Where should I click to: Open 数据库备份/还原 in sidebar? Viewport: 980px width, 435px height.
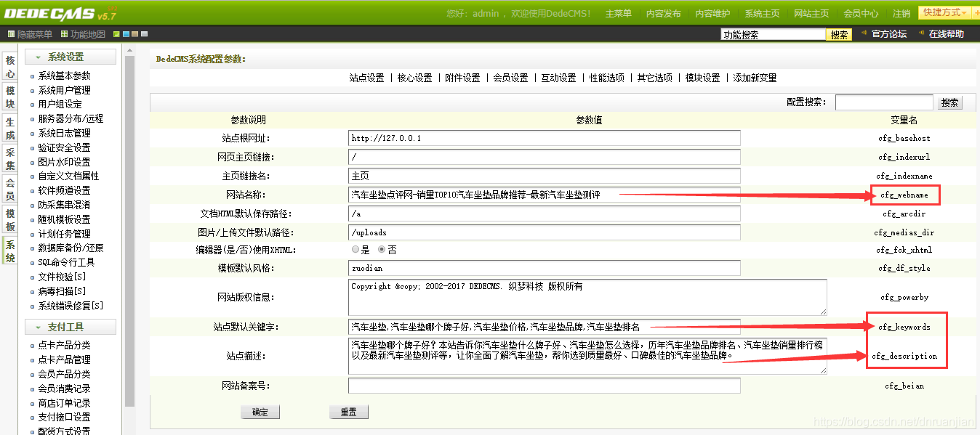tap(71, 248)
